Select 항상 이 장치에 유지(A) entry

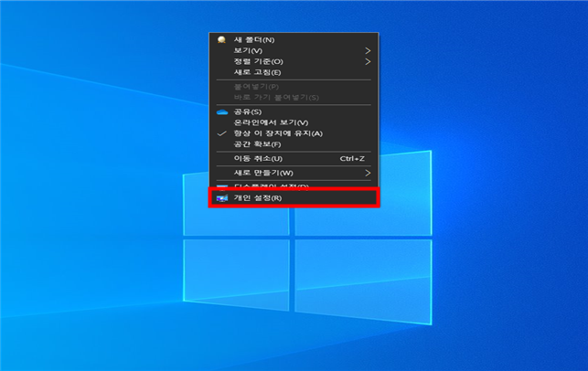(x=294, y=133)
